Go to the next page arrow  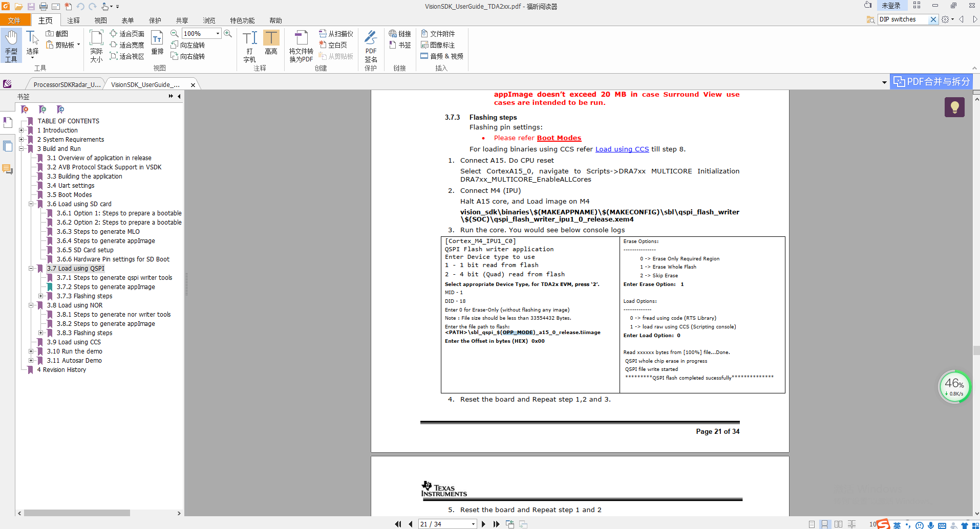tap(483, 524)
